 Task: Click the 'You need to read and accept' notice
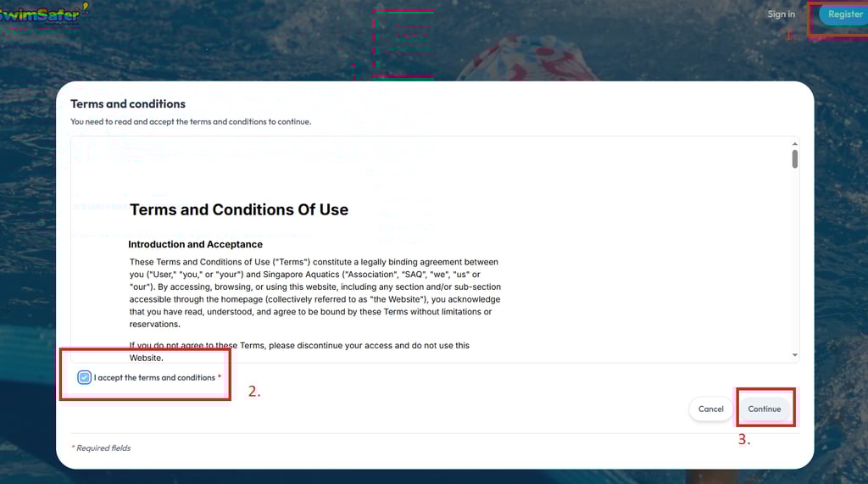coord(191,122)
